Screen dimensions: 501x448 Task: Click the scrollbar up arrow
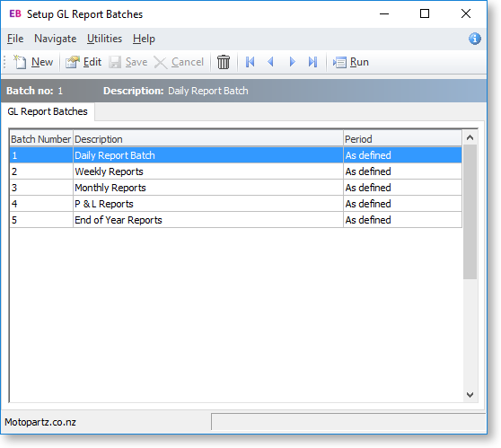pos(470,137)
